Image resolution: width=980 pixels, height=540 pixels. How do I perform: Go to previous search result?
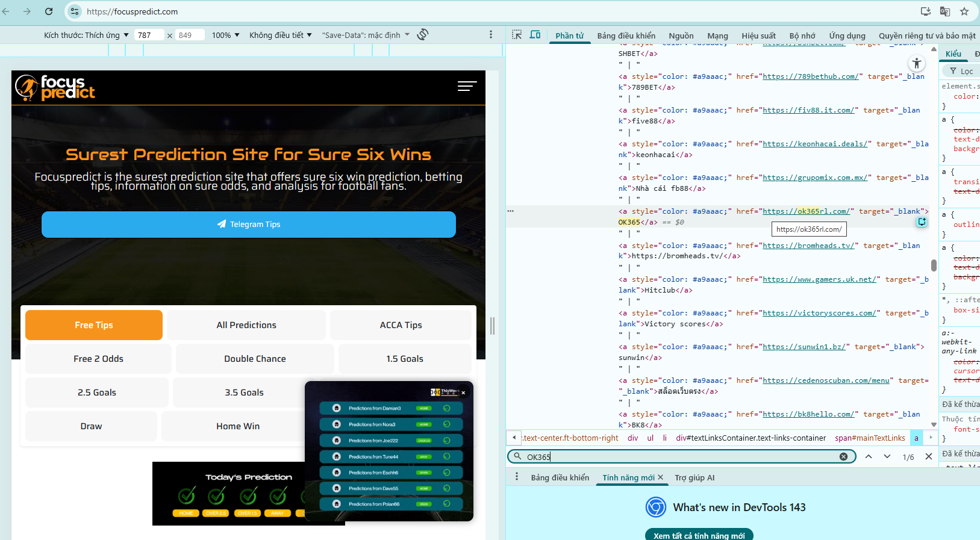[x=869, y=457]
